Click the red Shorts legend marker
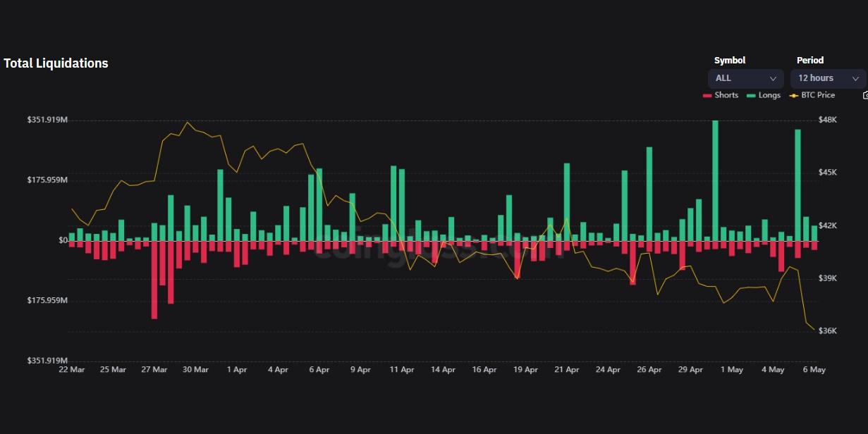The image size is (868, 434). pyautogui.click(x=707, y=95)
